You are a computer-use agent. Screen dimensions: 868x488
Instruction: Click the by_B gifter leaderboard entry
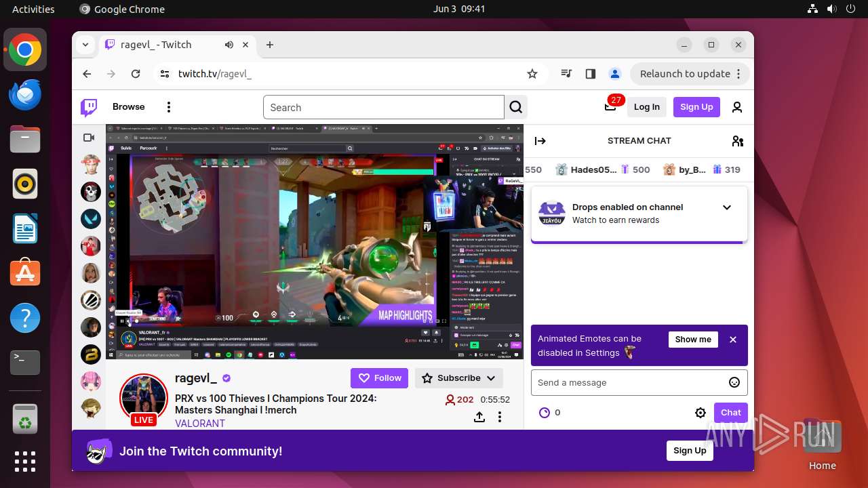[x=702, y=169]
